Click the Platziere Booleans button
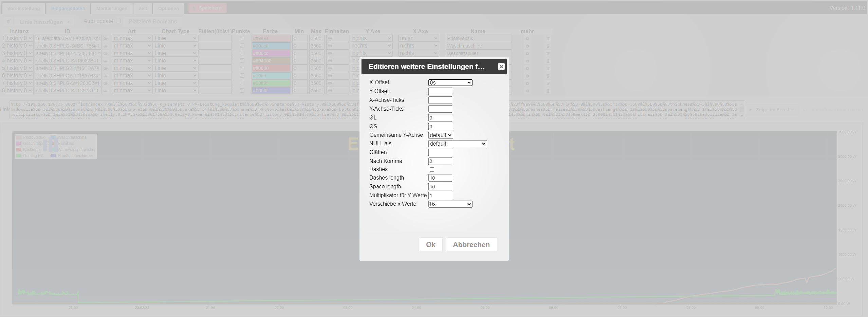Viewport: 868px width, 317px height. tap(152, 22)
